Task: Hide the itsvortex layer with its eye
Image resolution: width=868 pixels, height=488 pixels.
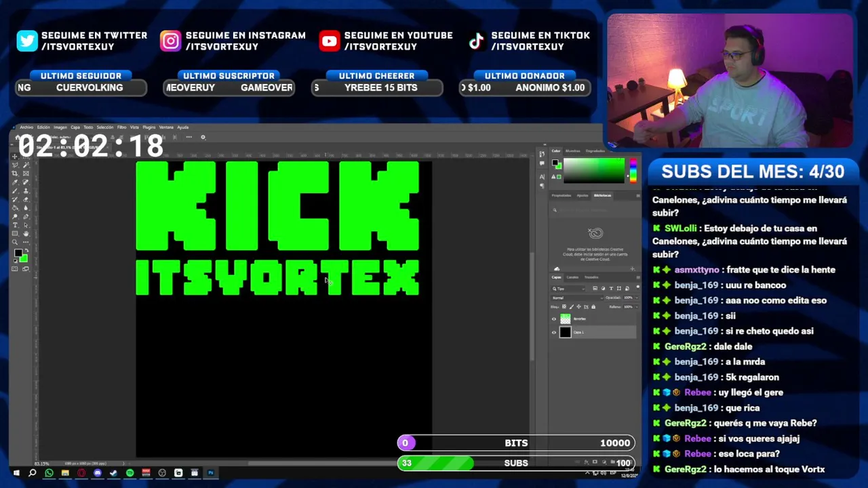Action: pyautogui.click(x=554, y=319)
